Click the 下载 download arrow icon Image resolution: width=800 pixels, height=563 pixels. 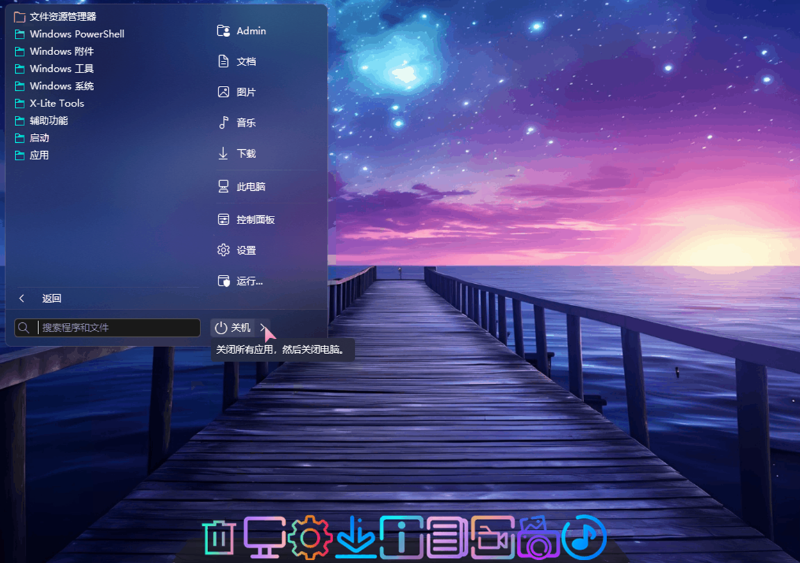coord(223,154)
